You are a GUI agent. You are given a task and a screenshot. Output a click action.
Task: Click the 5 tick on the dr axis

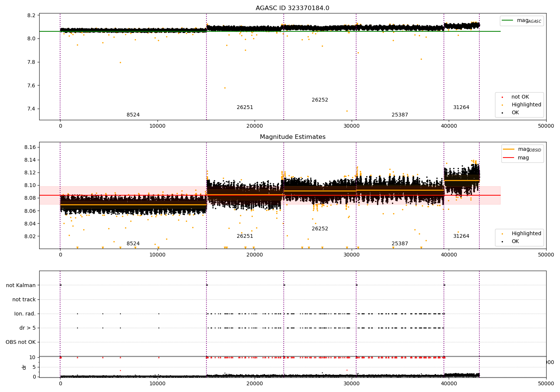[x=34, y=367]
